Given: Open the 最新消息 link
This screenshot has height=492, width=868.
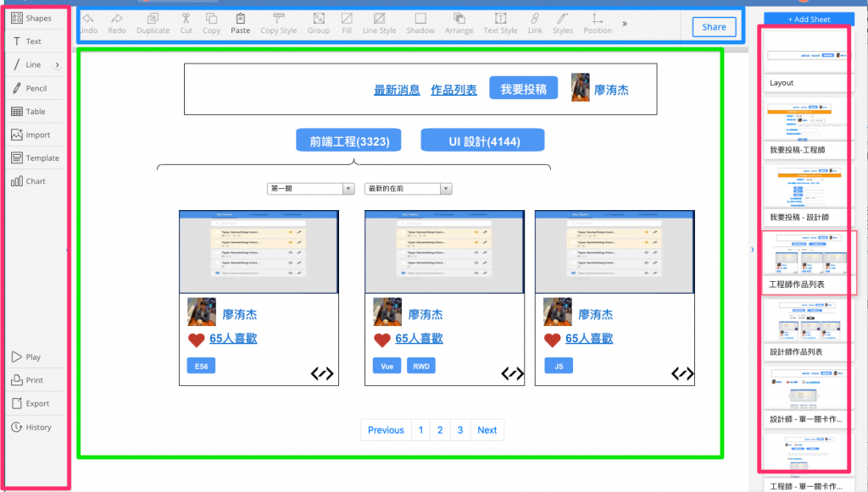Looking at the screenshot, I should (x=397, y=90).
